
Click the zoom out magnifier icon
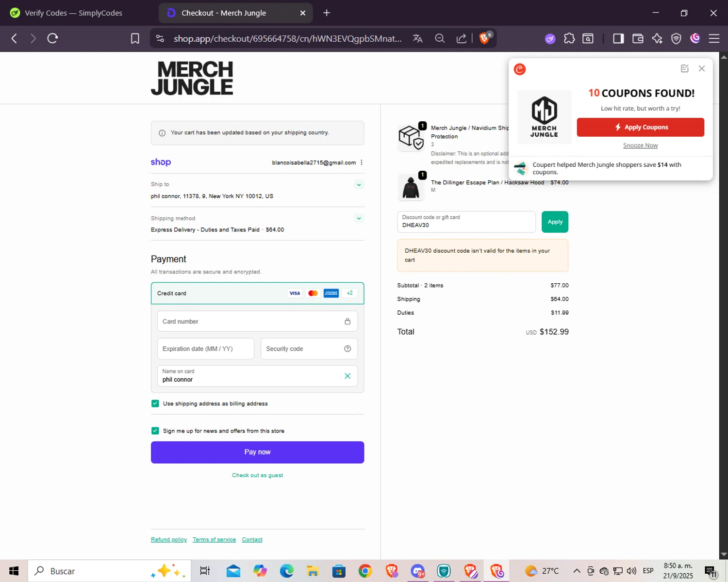pos(440,38)
